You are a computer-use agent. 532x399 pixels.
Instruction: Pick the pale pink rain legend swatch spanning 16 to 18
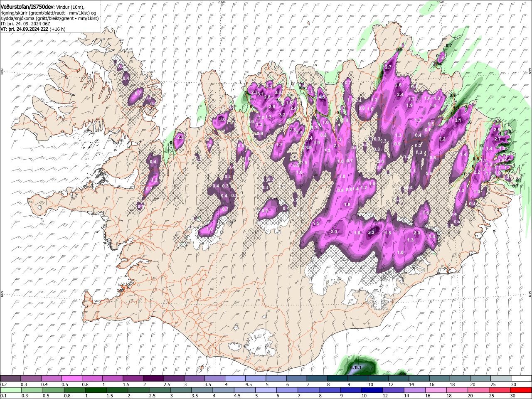point(436,390)
